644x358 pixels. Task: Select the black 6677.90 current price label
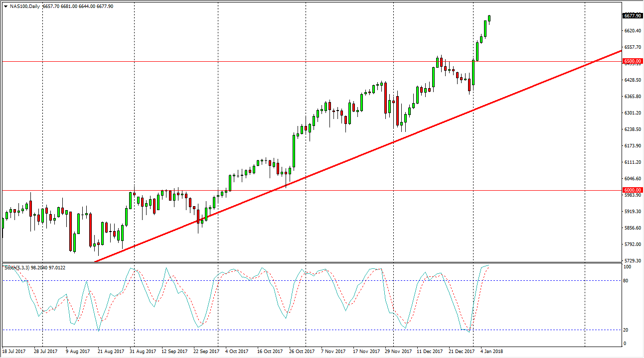tap(632, 16)
